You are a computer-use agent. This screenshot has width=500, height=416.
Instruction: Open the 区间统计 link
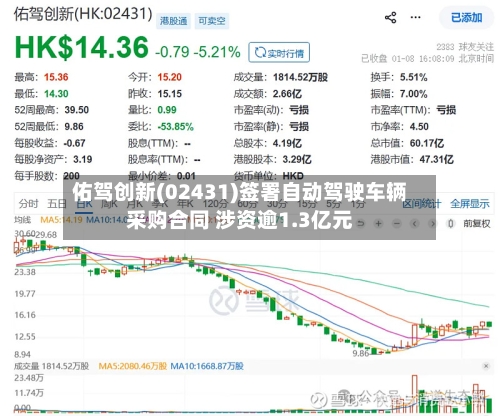(422, 203)
